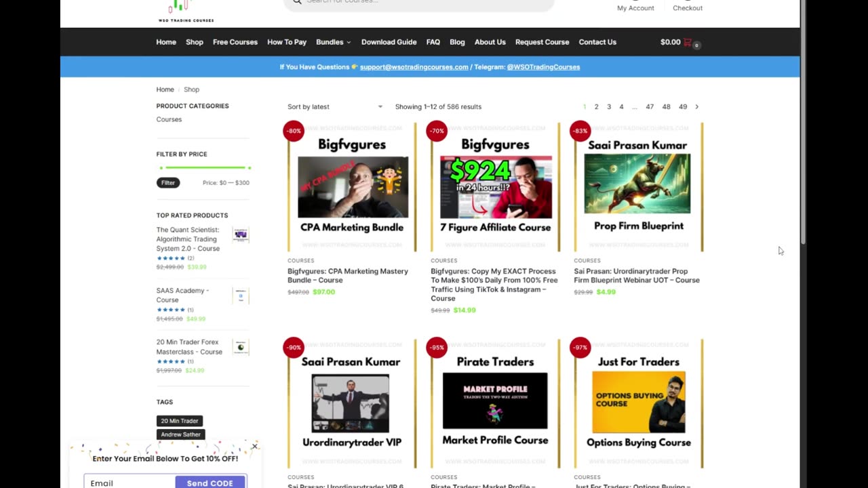Open 20 Min Trader Forex Masterclass link

click(189, 347)
